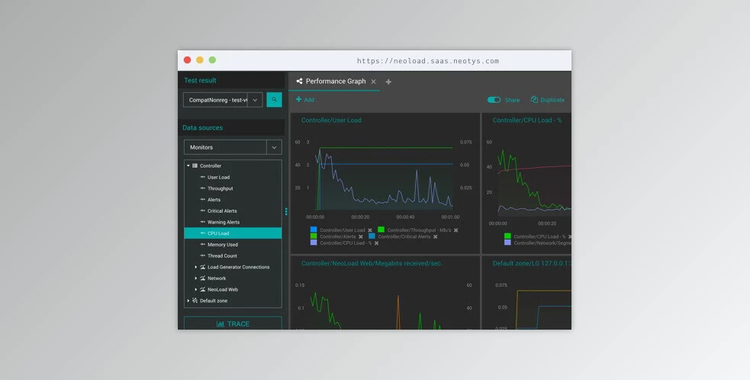Click the Duplicate copy icon
Image resolution: width=750 pixels, height=380 pixels.
(534, 100)
